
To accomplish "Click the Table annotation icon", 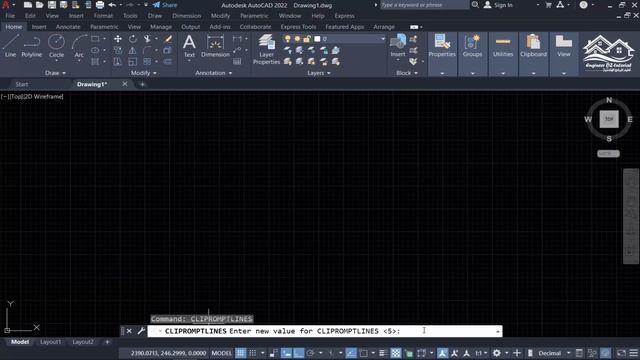I will pos(237,62).
